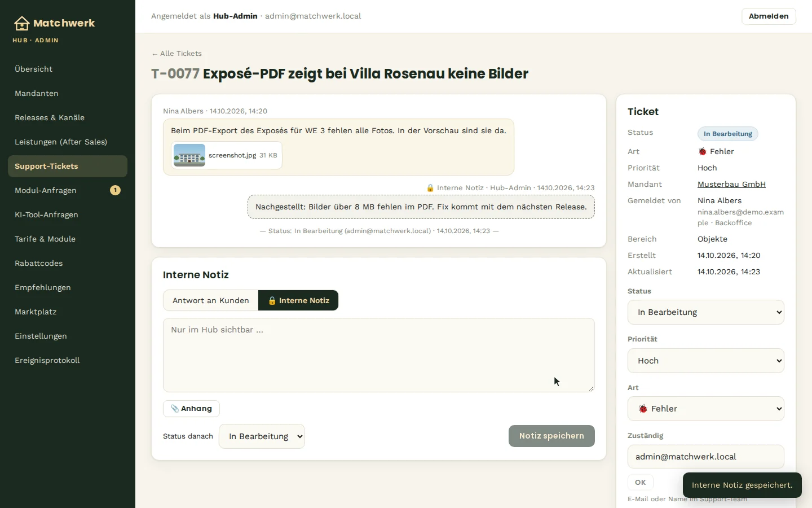Viewport: 812px width, 508px height.
Task: Click the lock icon before 'Interne Notiz · Hub-Admin'
Action: pos(430,188)
